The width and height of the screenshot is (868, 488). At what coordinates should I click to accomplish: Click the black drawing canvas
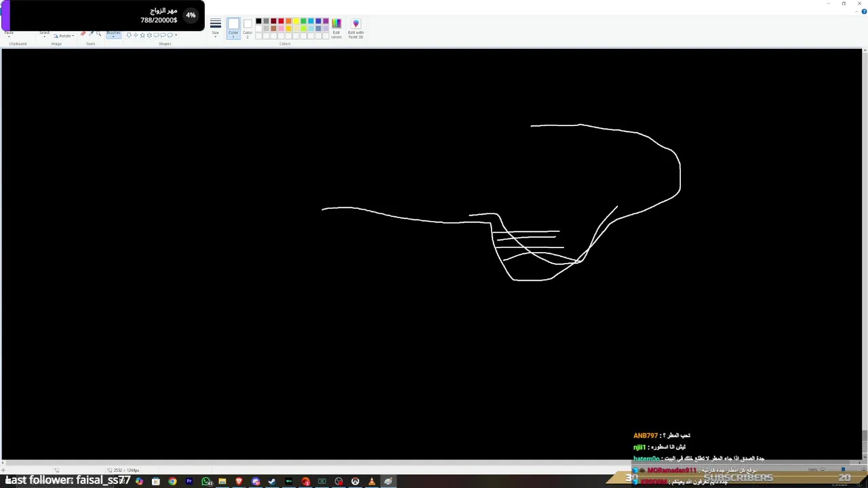431,255
